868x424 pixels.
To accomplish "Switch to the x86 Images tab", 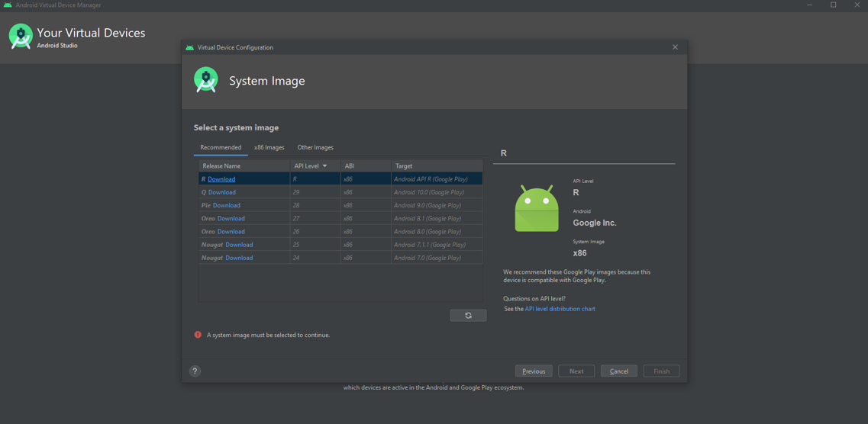I will coord(269,148).
